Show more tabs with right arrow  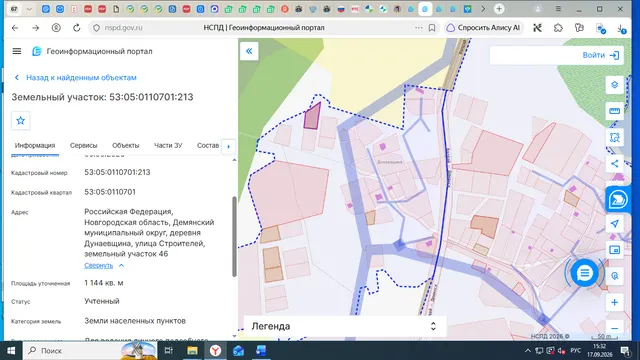tap(229, 146)
